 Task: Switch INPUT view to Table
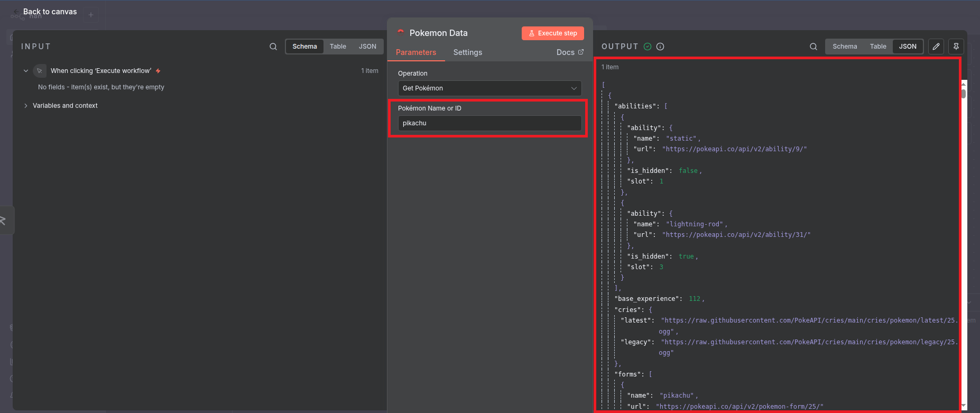[338, 47]
